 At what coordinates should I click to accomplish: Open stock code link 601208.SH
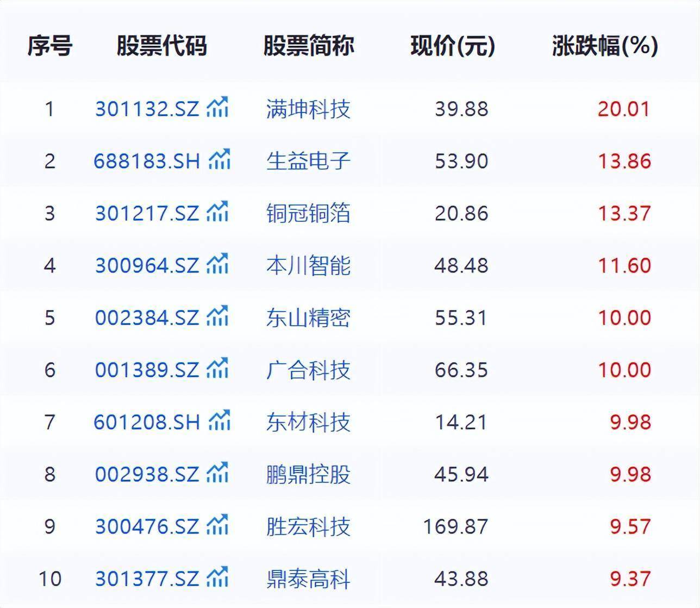[147, 423]
